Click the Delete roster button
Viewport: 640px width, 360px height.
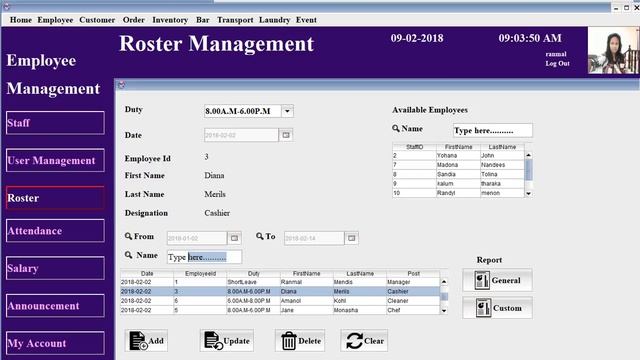(300, 341)
